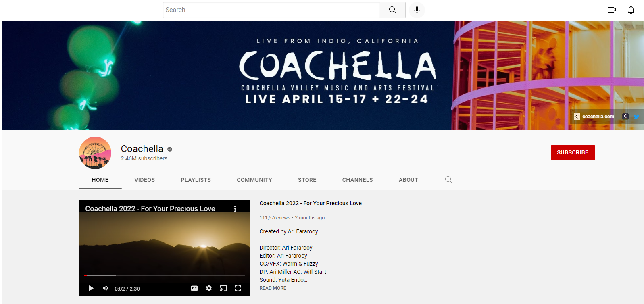Screen dimensions: 644x304
Task: Seek along the video progress bar
Action: [165, 275]
